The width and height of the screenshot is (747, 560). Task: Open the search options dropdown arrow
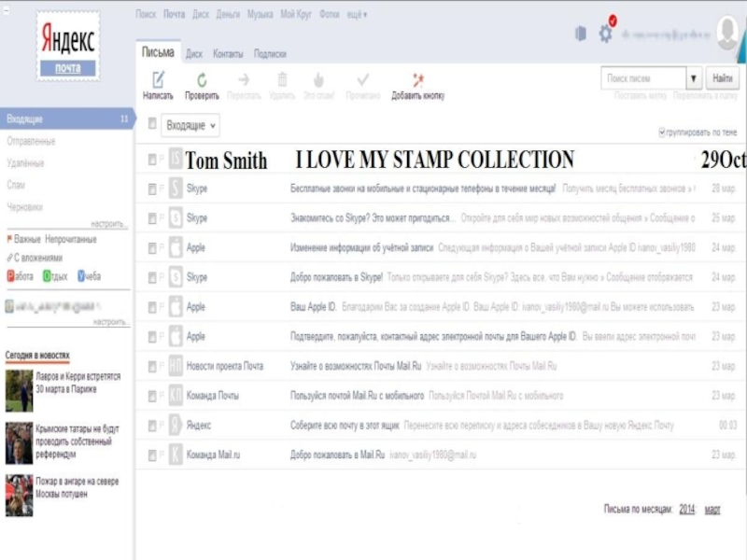693,78
